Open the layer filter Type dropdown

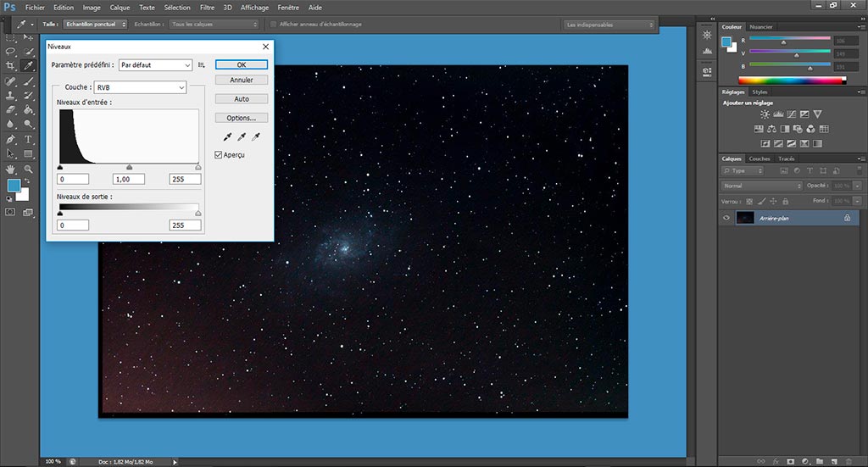pyautogui.click(x=743, y=171)
